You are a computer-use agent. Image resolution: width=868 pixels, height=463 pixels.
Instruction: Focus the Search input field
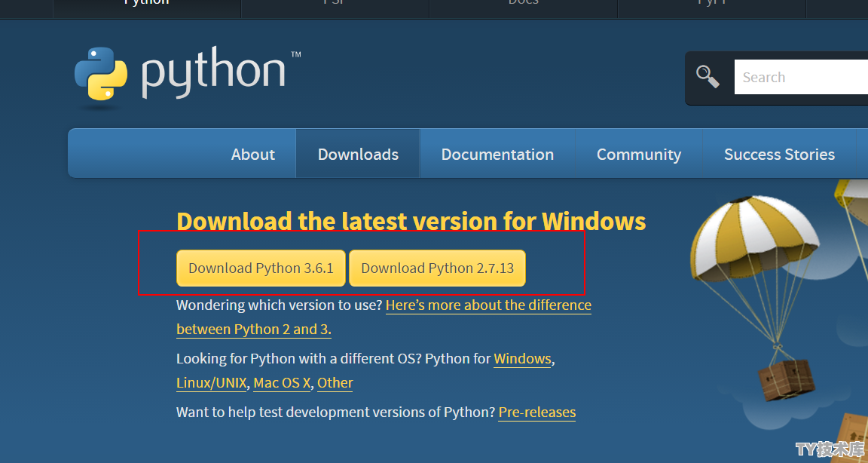pos(801,77)
